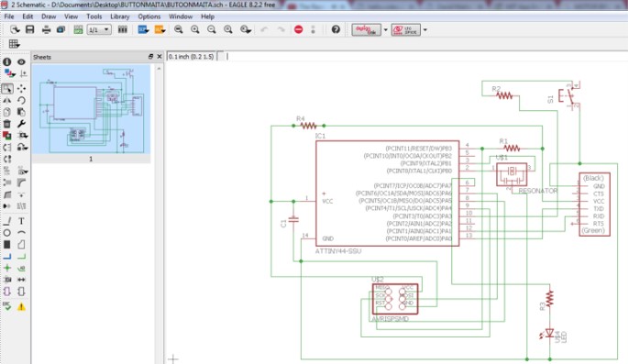Select the Copy tool
Screen dimensions: 628x364
point(7,112)
